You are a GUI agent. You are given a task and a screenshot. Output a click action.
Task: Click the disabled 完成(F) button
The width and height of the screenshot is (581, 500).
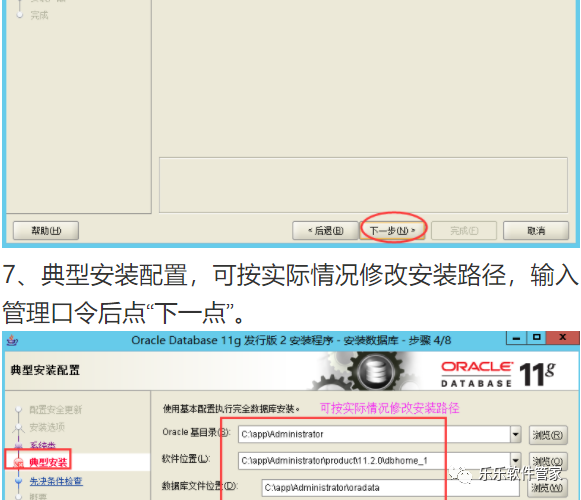coord(464,231)
